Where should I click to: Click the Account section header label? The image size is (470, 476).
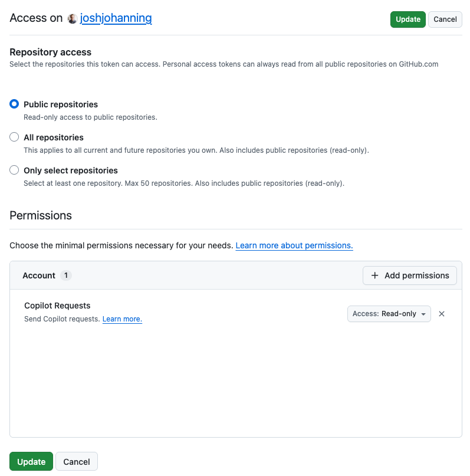pos(39,275)
